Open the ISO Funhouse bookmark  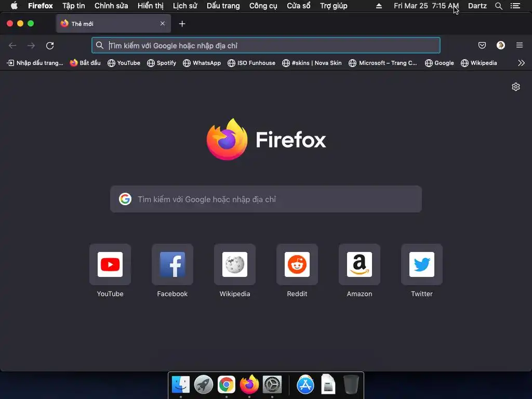point(251,63)
